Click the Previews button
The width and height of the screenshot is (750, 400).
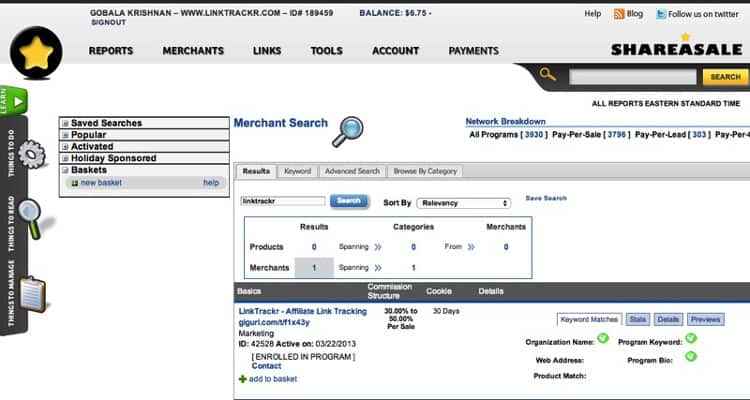[706, 320]
